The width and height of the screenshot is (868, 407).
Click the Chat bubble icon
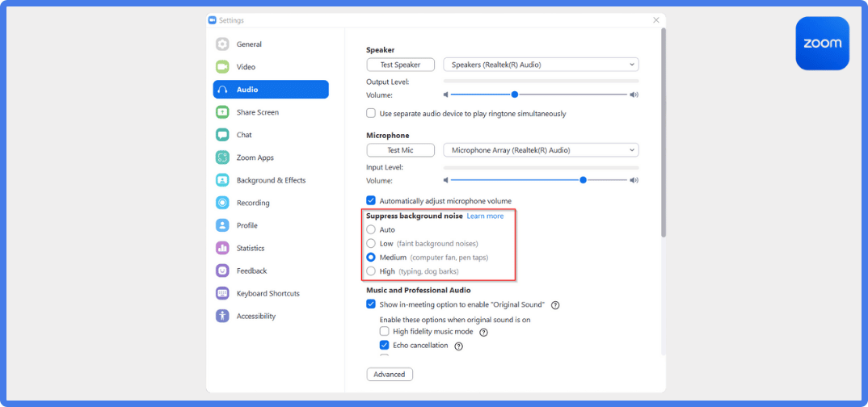pos(222,135)
